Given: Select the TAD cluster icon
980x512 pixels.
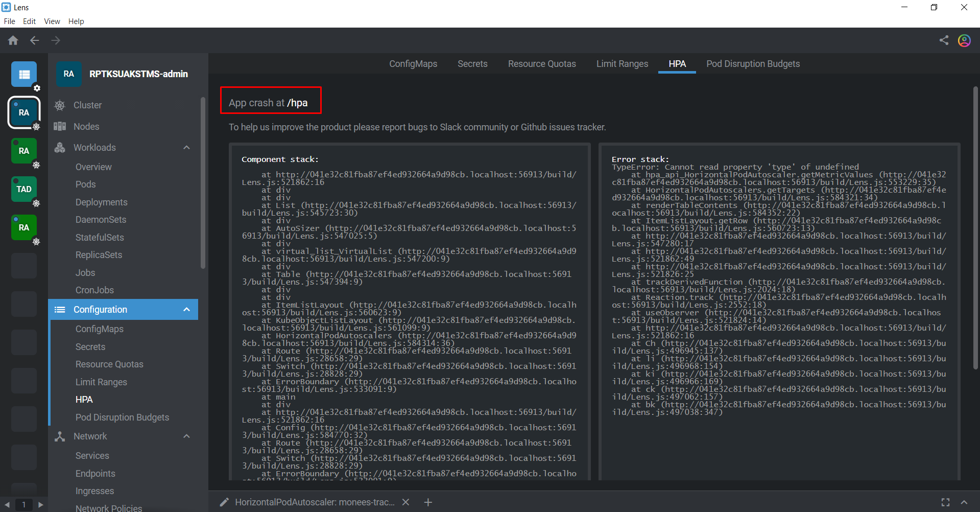Looking at the screenshot, I should (24, 189).
